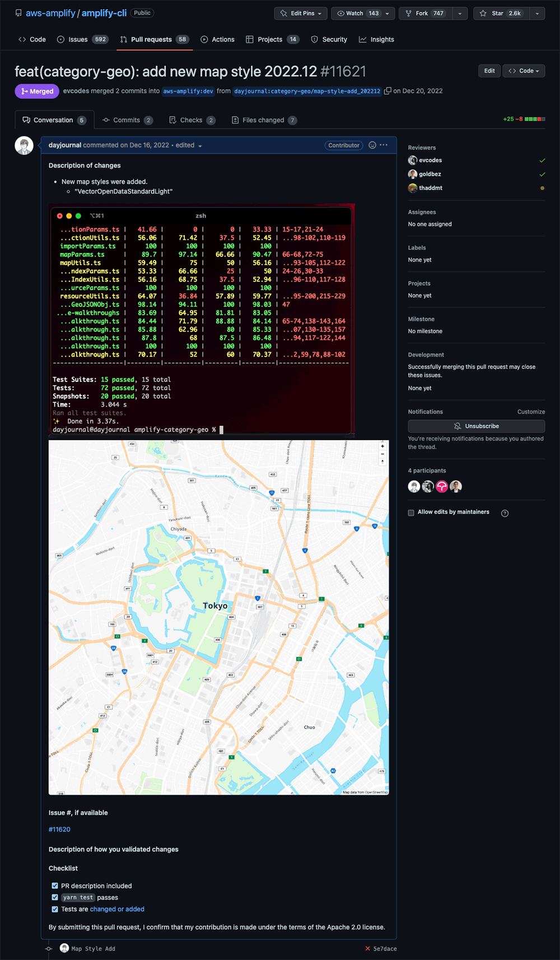Click the second participant avatar
Viewport: 560px width, 960px height.
point(428,487)
